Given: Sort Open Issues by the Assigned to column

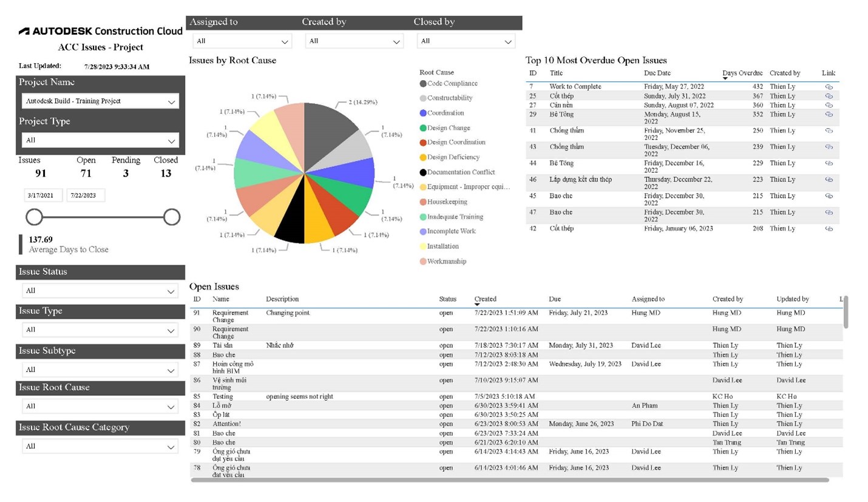Looking at the screenshot, I should [648, 299].
